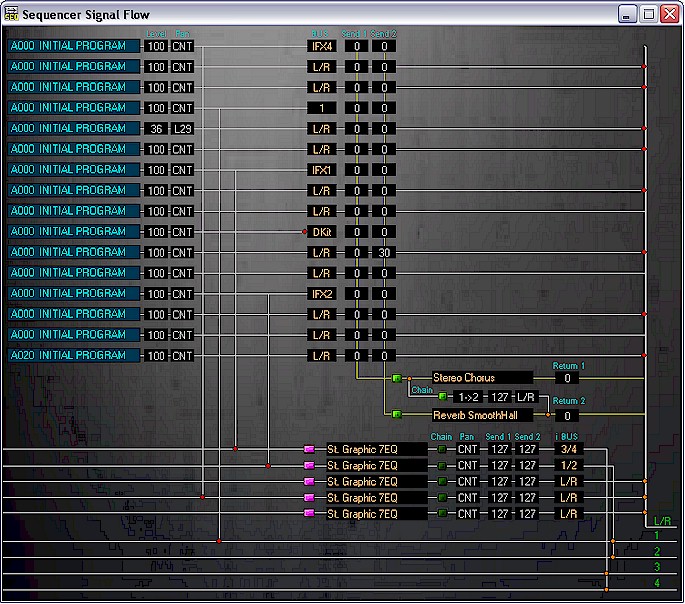The height and width of the screenshot is (604, 685).
Task: Select the program name on the IFX1 bus track
Action: (x=73, y=169)
